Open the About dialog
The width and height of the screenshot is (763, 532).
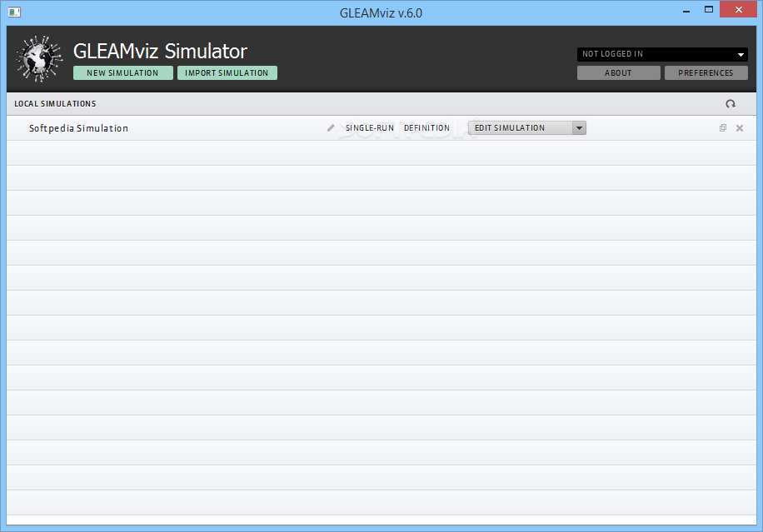[x=618, y=73]
